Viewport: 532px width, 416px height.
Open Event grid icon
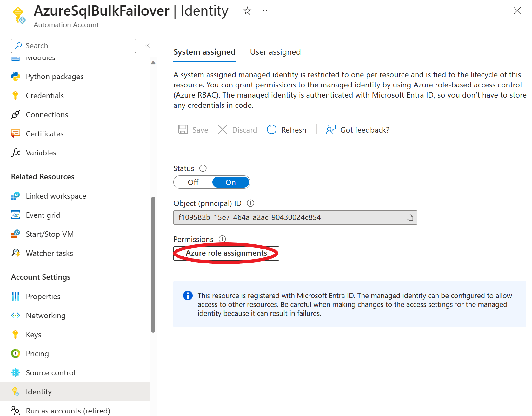[x=16, y=215]
